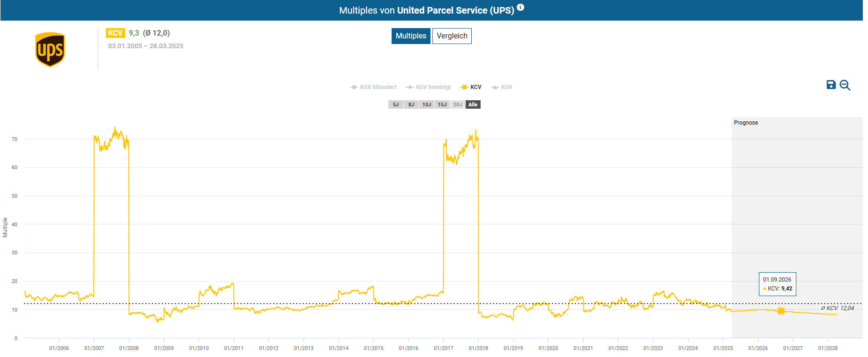The width and height of the screenshot is (868, 357).
Task: Click the zoom-out magnifier icon
Action: pyautogui.click(x=845, y=85)
